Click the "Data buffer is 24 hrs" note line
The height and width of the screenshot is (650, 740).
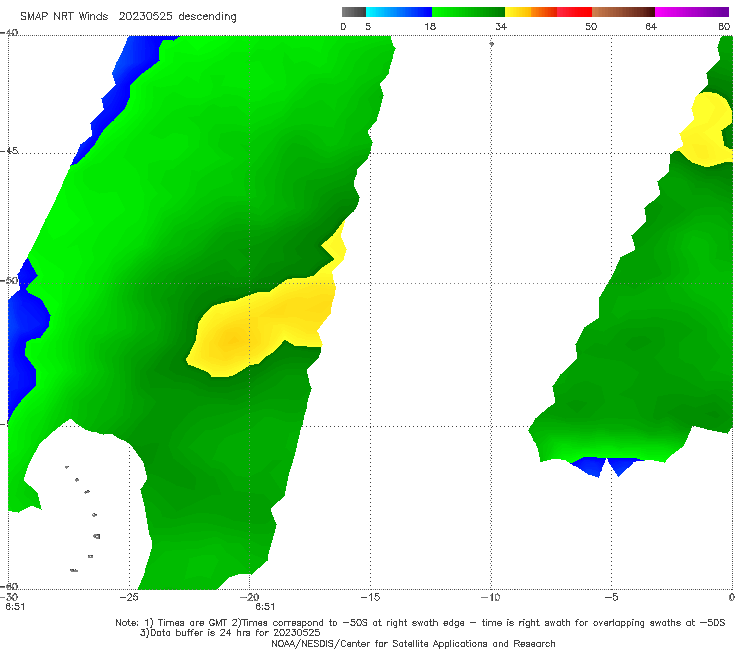[230, 633]
